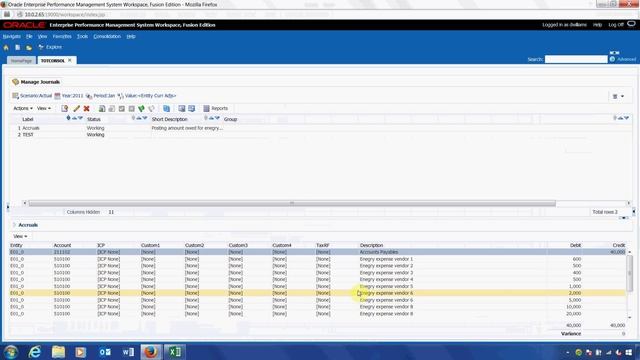Viewport: 640px width, 360px height.
Task: Select the TEST journal row
Action: [320, 135]
